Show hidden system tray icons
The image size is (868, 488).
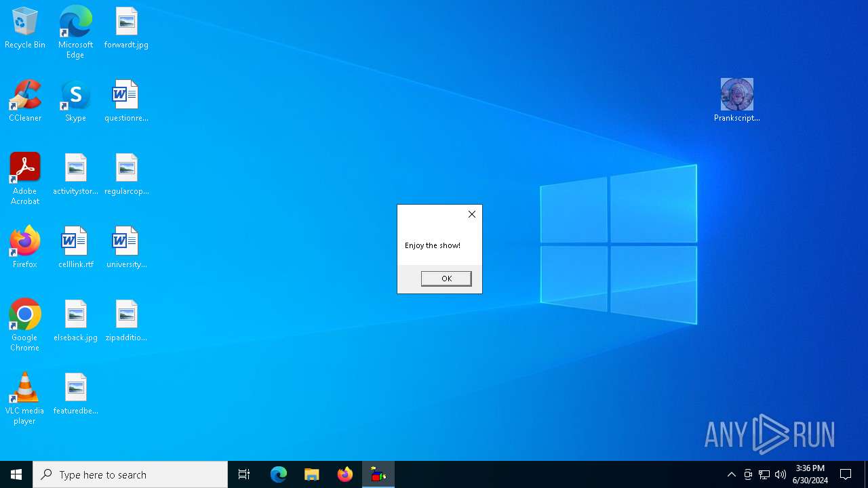pos(732,474)
